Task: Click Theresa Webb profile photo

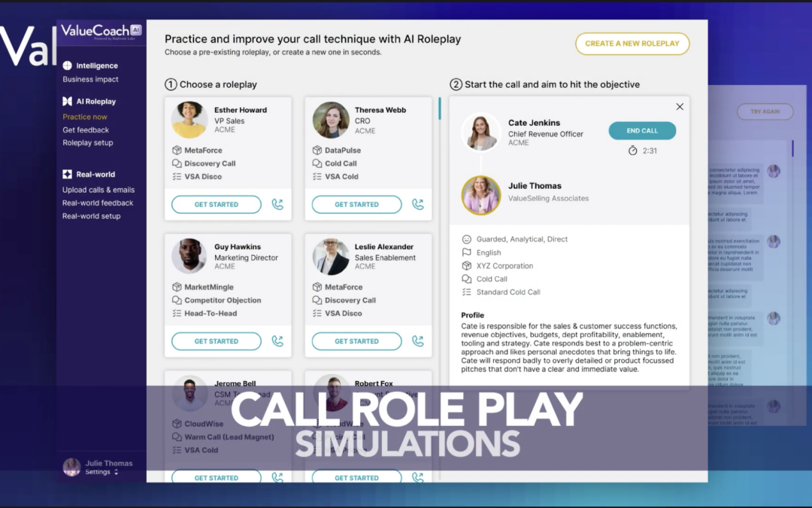Action: point(330,120)
